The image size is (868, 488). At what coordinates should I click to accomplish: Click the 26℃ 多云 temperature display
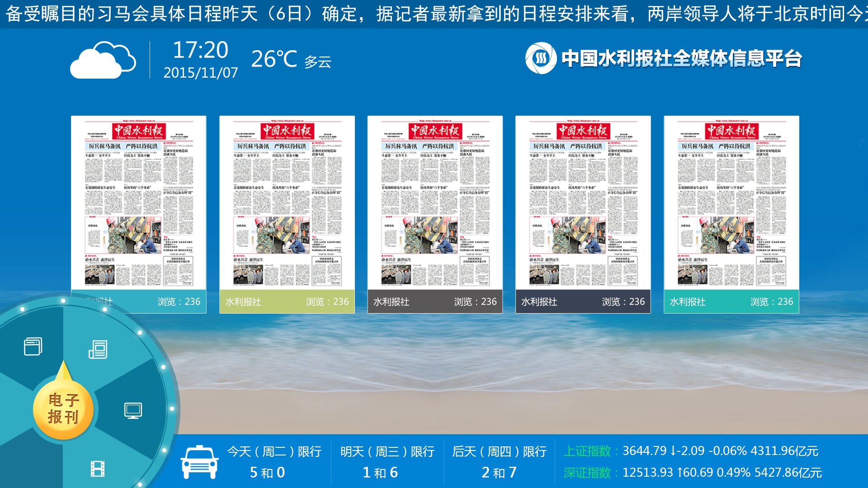[291, 60]
